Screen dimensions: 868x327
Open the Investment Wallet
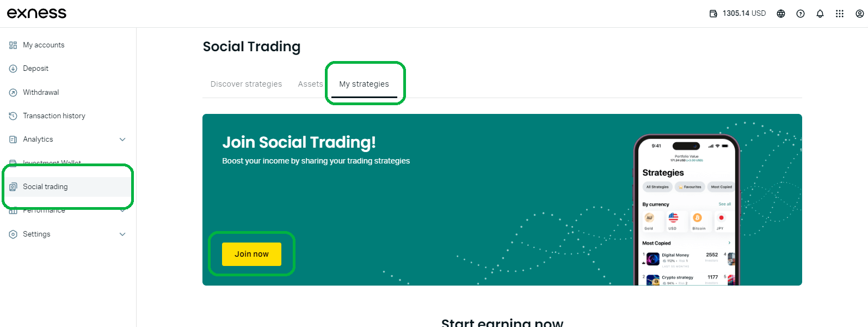click(52, 163)
